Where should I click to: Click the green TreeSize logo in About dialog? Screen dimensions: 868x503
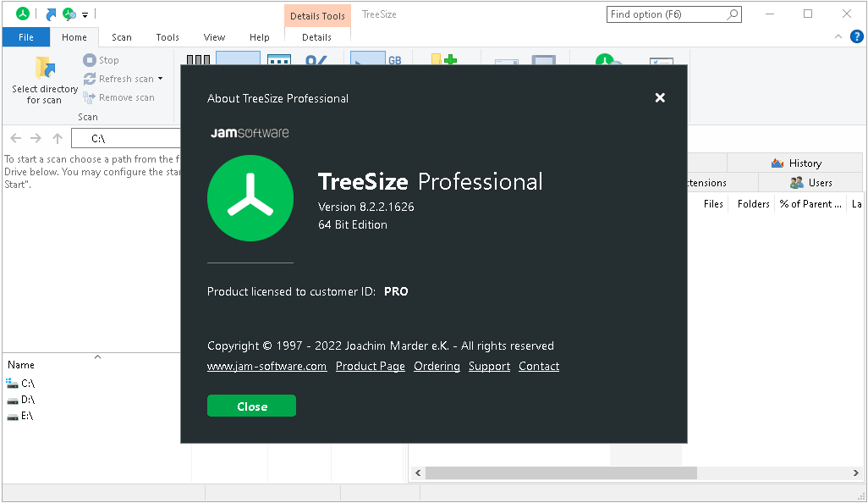coord(250,198)
